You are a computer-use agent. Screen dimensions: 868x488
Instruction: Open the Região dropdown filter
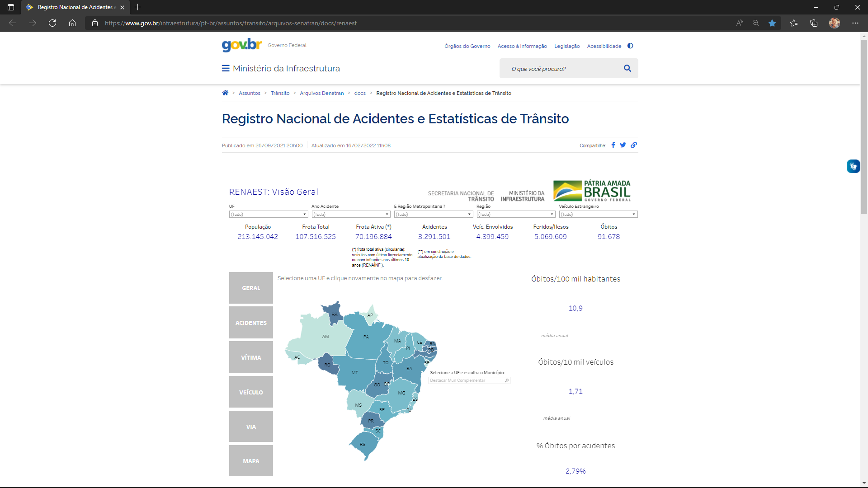[516, 215]
